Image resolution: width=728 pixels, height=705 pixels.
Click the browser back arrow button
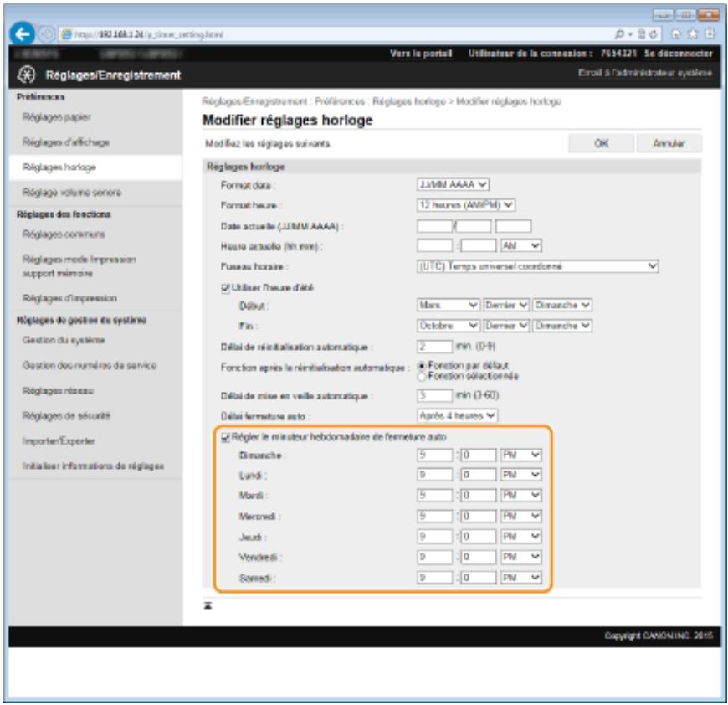pos(23,33)
